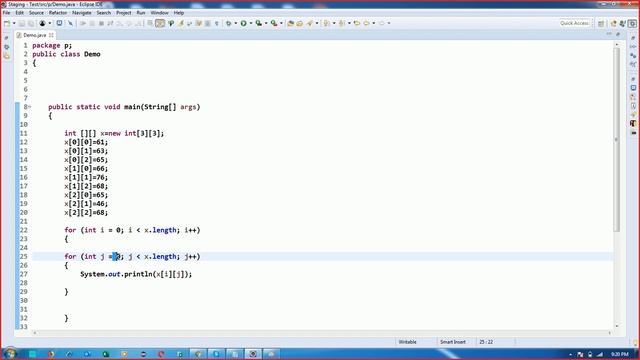Click cursor position '25 : 22' status entry

pos(486,342)
